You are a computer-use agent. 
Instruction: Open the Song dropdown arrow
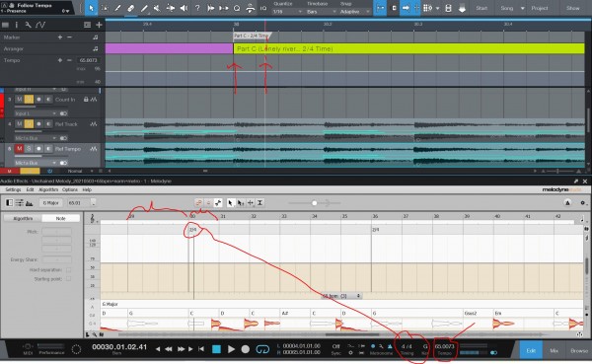[523, 8]
